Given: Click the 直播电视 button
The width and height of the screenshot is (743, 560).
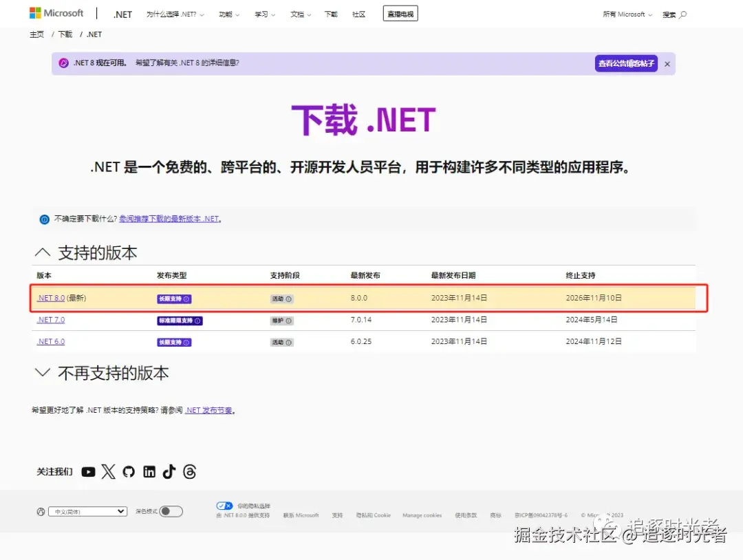Looking at the screenshot, I should (x=400, y=14).
